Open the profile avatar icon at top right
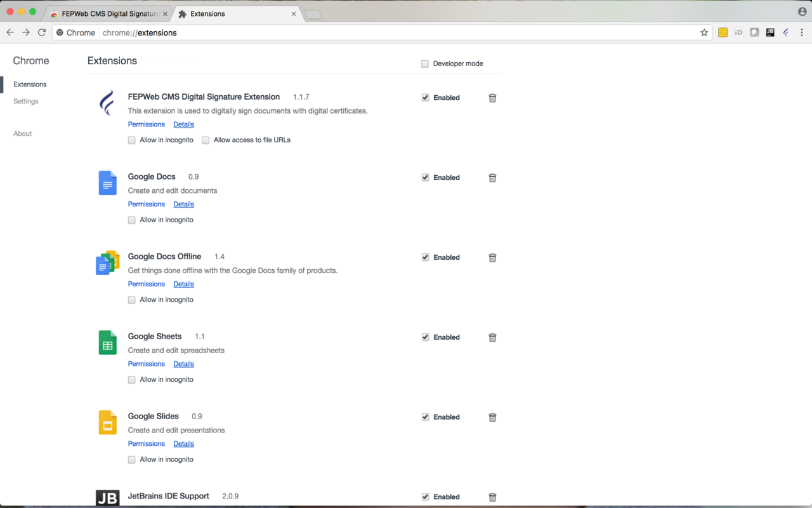This screenshot has width=812, height=508. (802, 11)
